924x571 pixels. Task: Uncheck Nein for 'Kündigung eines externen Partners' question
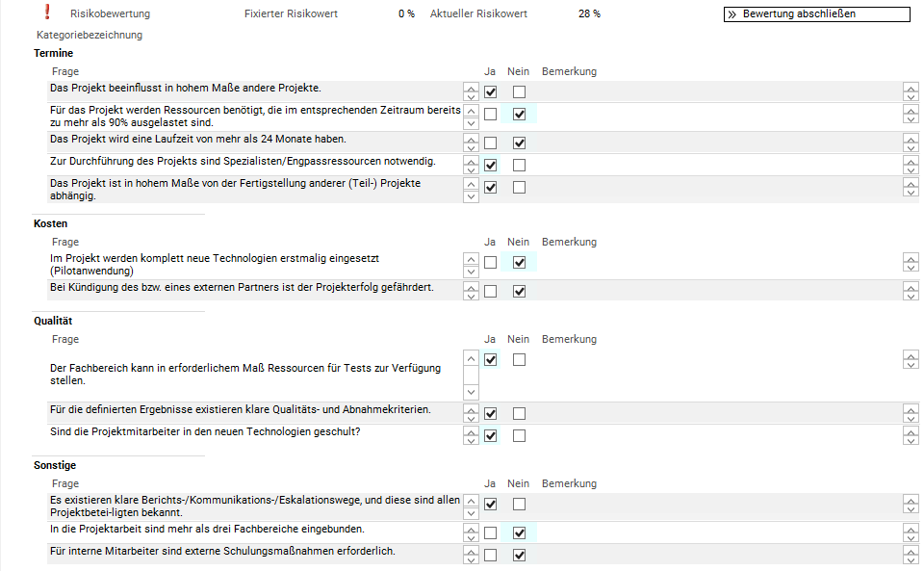520,292
